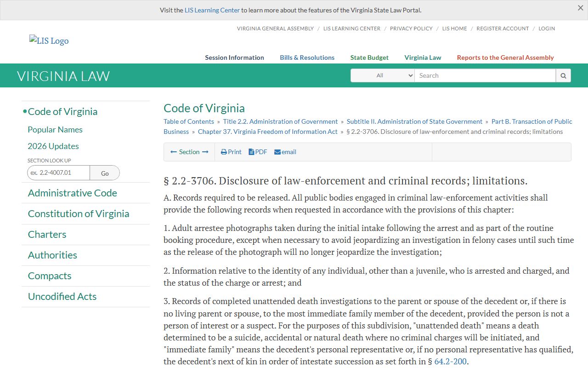This screenshot has width=588, height=368.
Task: Open the Register Account link
Action: click(x=503, y=29)
